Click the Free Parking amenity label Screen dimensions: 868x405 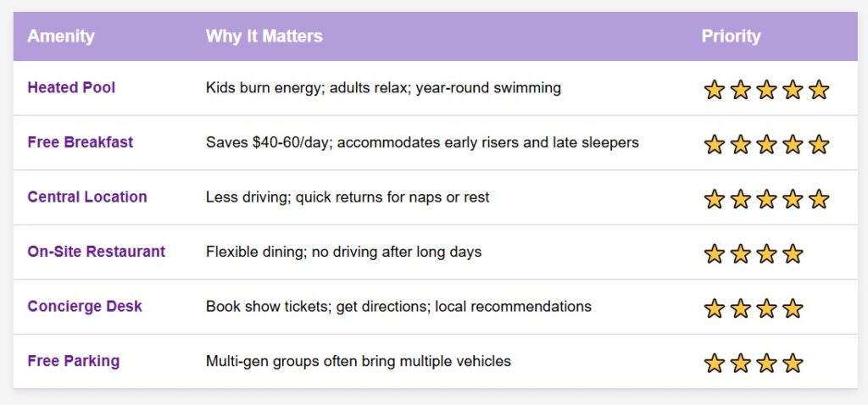pos(74,361)
